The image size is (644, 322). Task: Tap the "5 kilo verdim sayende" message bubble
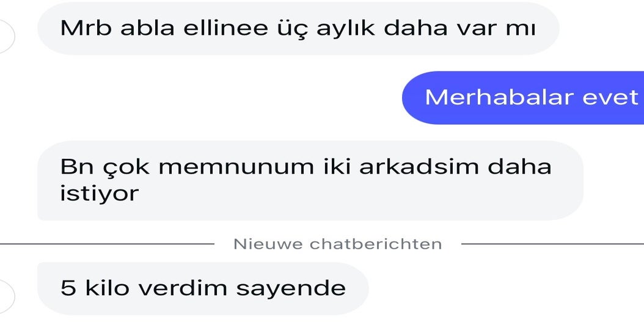point(203,288)
